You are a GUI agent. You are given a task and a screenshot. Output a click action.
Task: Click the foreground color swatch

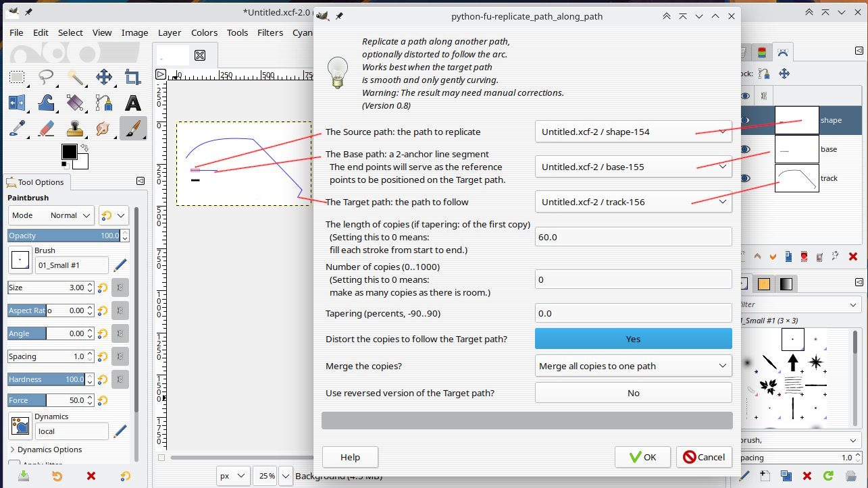tap(69, 151)
